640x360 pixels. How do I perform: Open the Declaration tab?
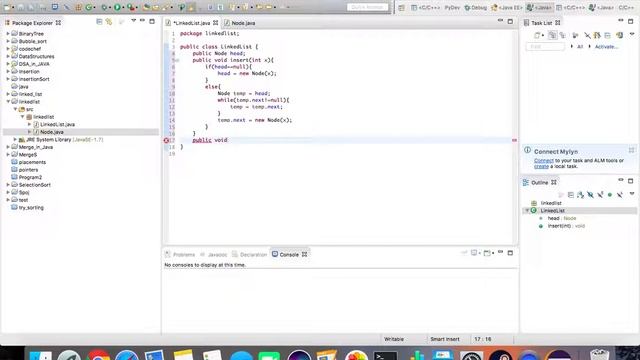click(249, 254)
